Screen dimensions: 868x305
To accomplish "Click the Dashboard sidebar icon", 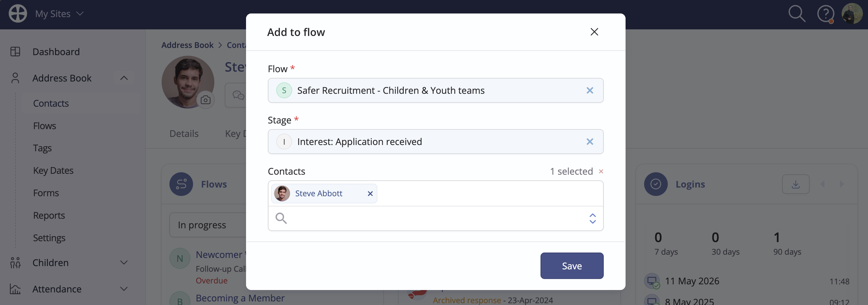I will [x=15, y=52].
